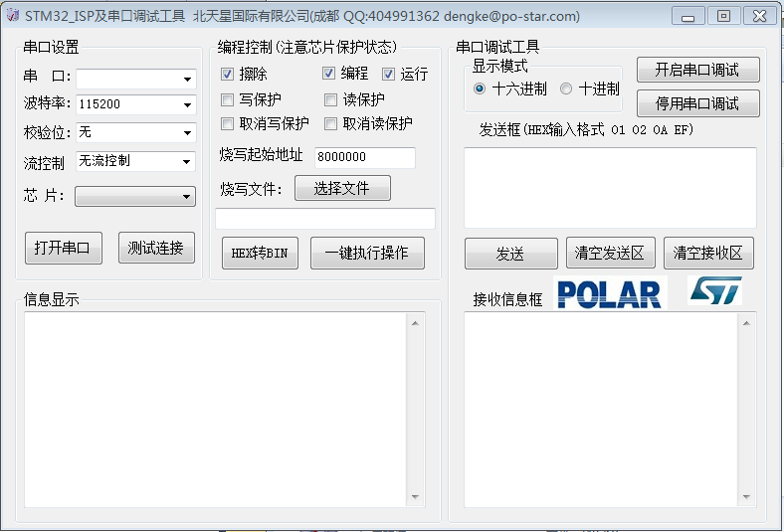Click the 接收信息框 scrollbar up arrow
This screenshot has height=532, width=784.
(x=746, y=323)
